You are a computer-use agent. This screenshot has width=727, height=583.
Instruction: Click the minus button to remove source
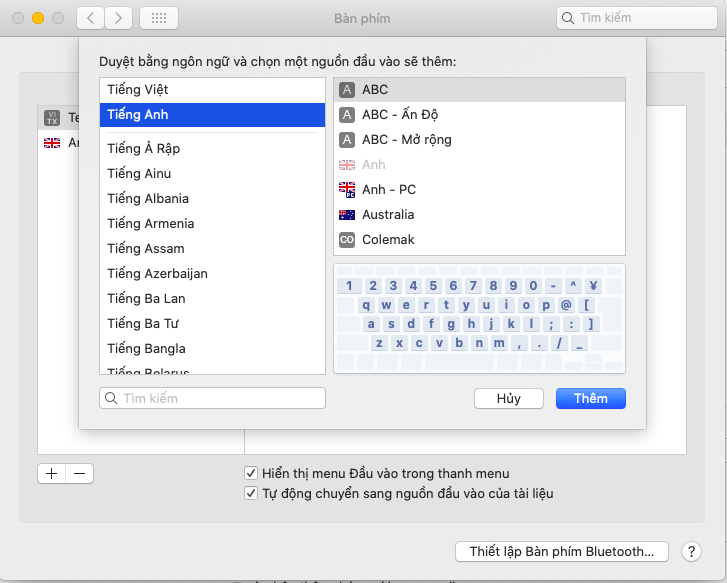[80, 474]
